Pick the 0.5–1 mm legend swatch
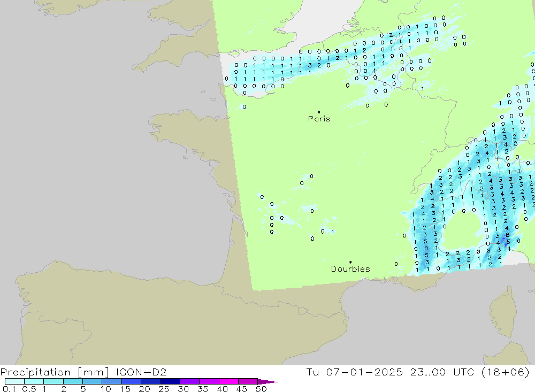 point(34,381)
